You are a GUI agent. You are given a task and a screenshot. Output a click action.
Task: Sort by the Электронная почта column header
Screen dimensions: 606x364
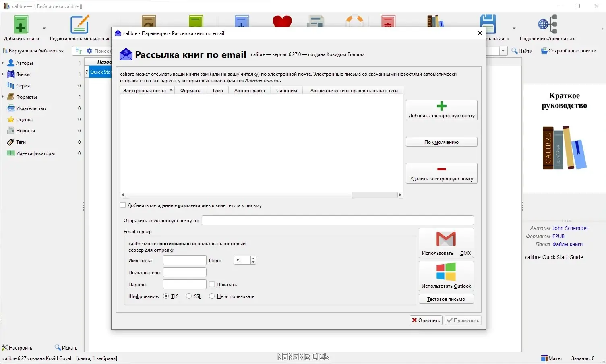pos(147,91)
